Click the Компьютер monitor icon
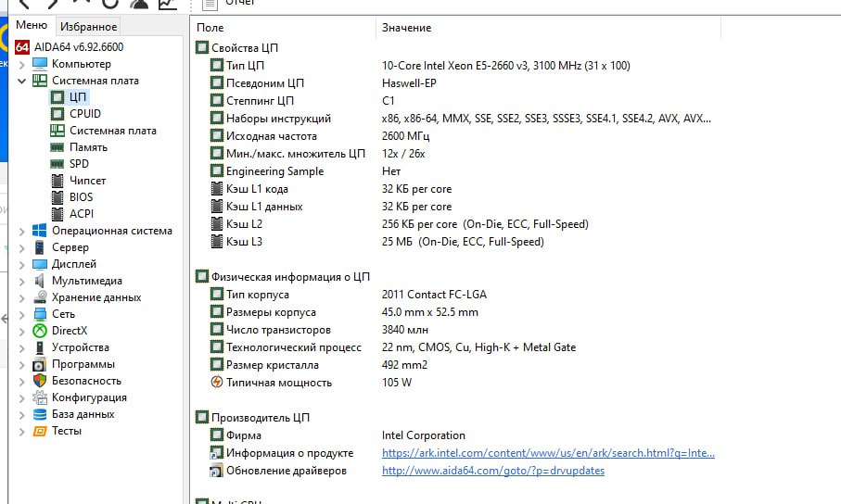This screenshot has height=504, width=841. click(x=40, y=64)
